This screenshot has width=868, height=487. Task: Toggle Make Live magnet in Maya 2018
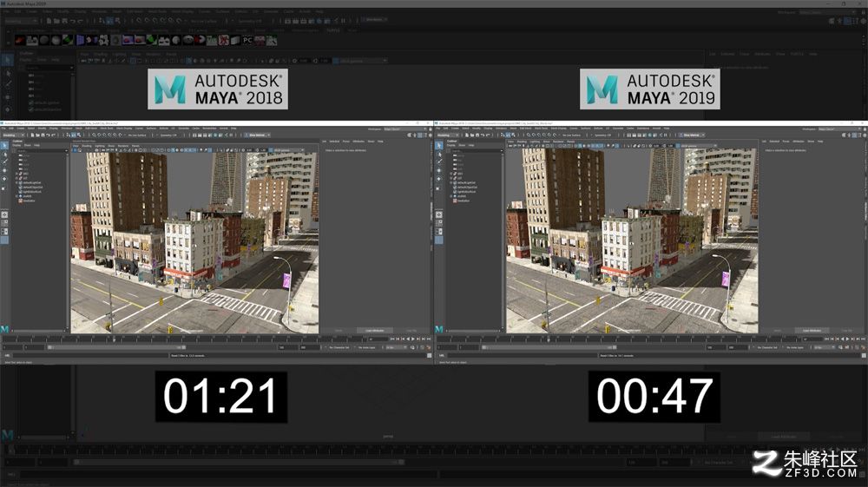click(120, 135)
